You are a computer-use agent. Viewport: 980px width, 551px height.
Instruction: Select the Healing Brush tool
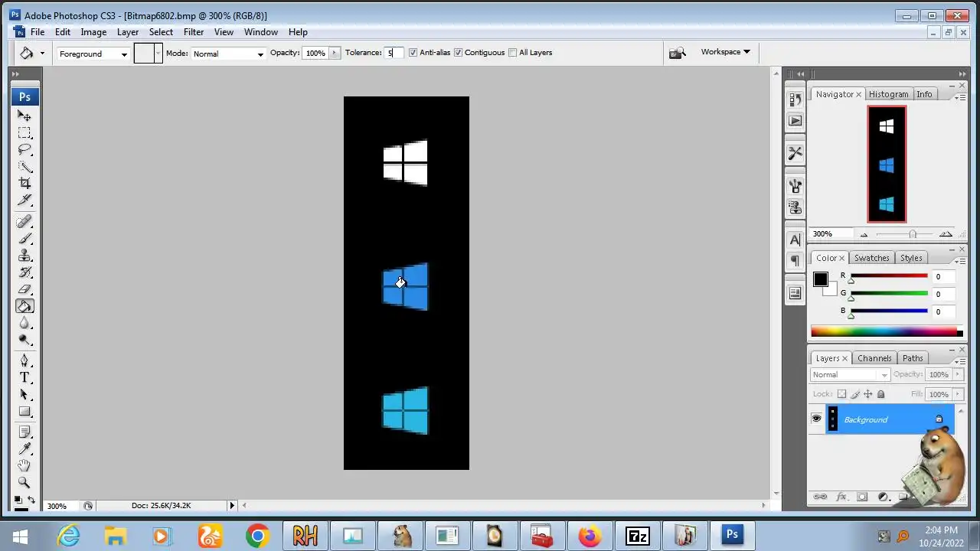pyautogui.click(x=24, y=222)
